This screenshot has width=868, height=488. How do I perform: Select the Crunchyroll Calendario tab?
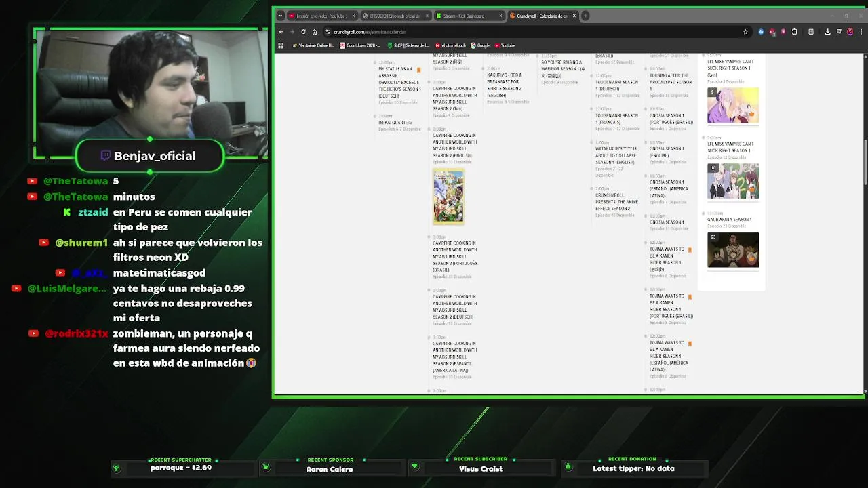tap(543, 16)
